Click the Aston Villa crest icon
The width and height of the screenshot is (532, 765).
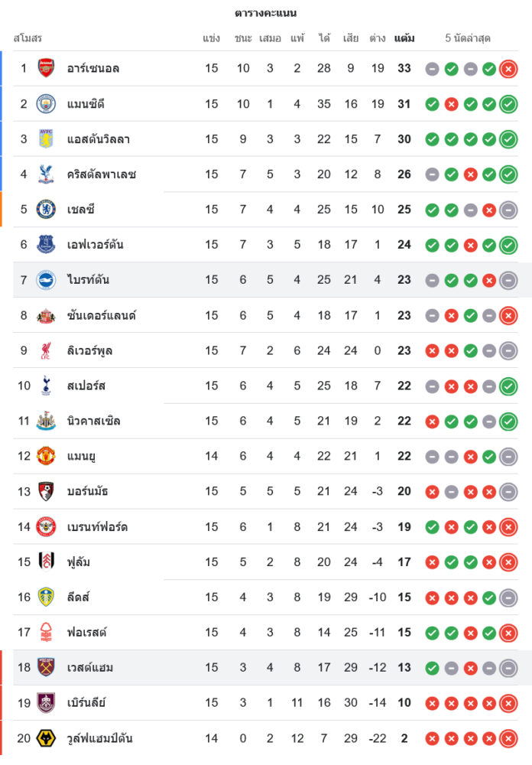point(46,138)
